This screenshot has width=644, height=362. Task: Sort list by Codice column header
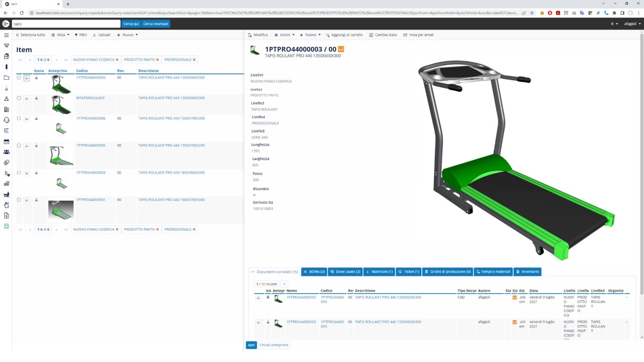click(82, 71)
